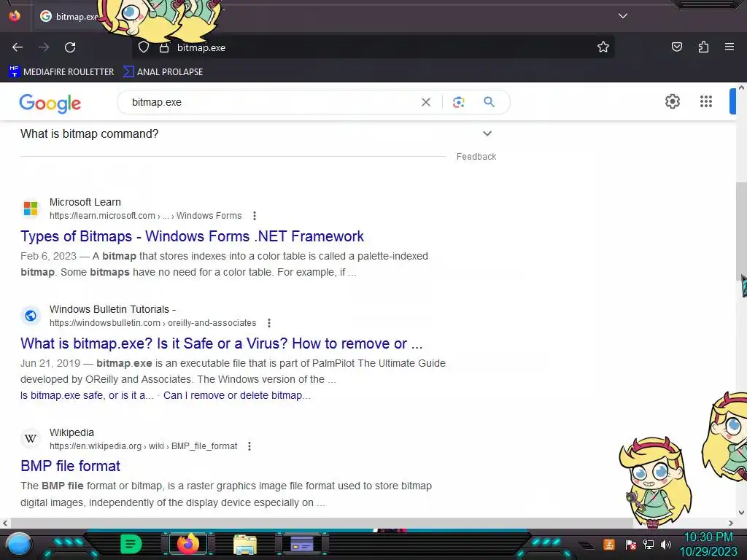Go to the Google logo homepage

pos(50,103)
